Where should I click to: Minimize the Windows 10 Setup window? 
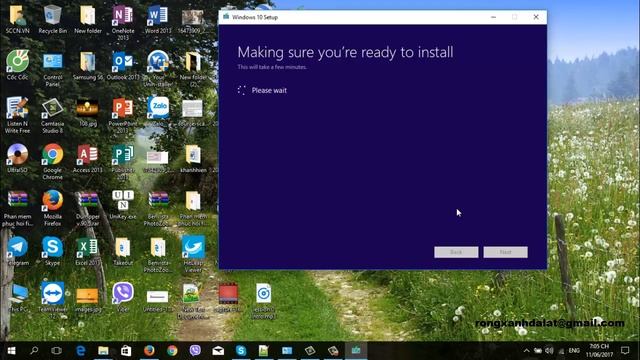[x=493, y=17]
